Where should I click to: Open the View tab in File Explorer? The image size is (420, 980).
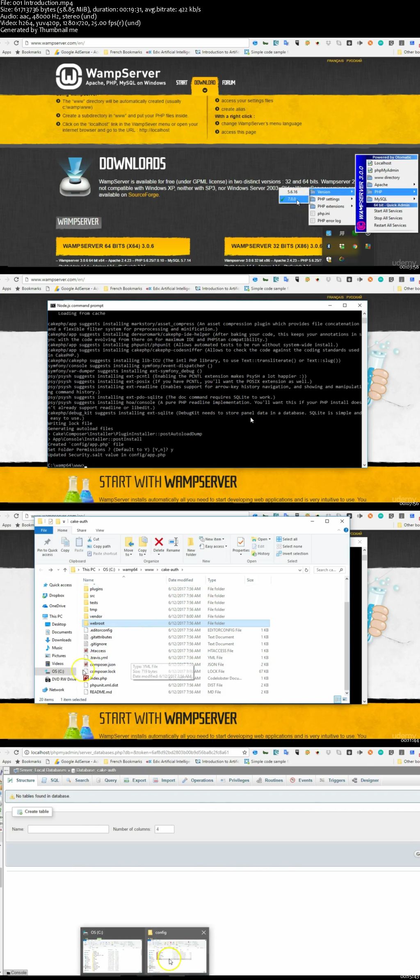pos(100,530)
